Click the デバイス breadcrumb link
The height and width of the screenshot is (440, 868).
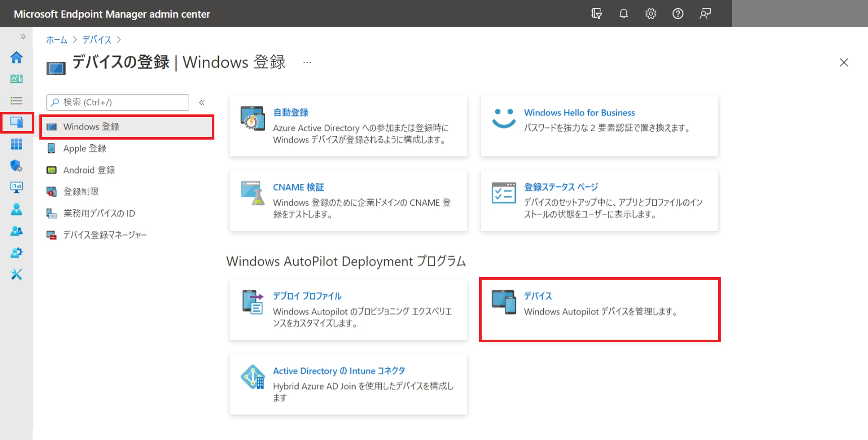(x=97, y=40)
